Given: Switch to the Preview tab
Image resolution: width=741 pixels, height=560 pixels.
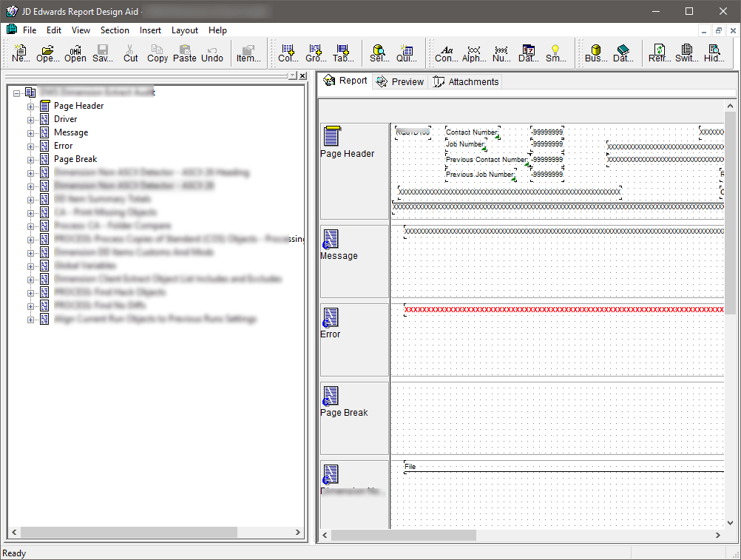Looking at the screenshot, I should pos(400,81).
